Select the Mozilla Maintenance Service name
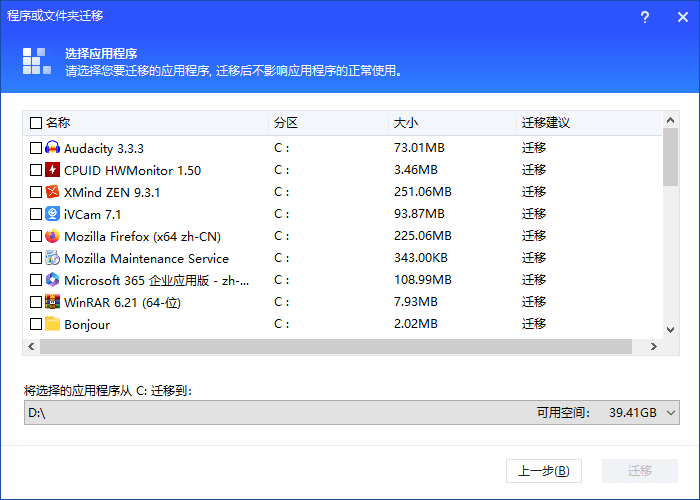 pyautogui.click(x=146, y=258)
